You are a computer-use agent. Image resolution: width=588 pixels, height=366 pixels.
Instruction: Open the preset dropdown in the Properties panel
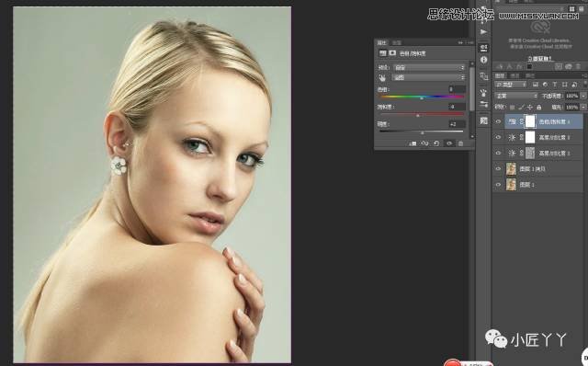click(429, 67)
